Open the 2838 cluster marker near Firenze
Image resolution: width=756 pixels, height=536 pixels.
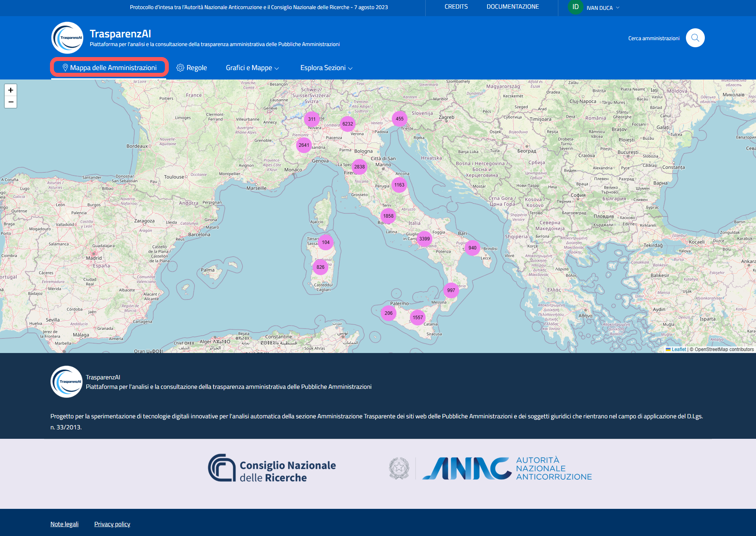point(359,166)
